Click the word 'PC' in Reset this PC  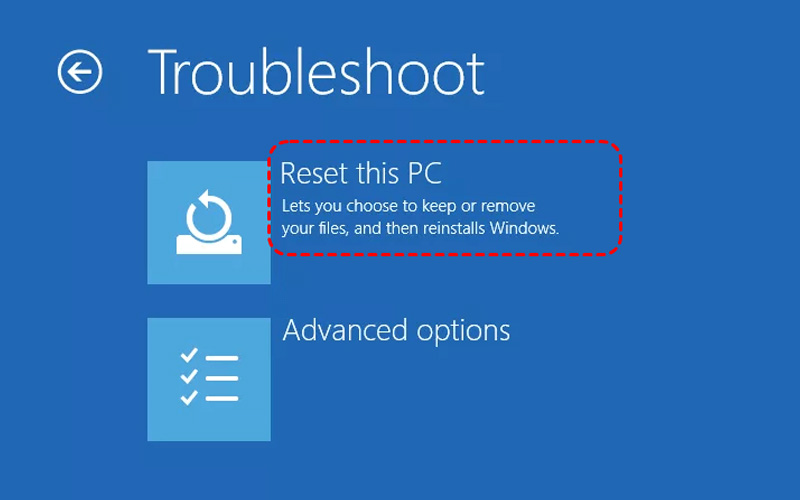click(424, 173)
